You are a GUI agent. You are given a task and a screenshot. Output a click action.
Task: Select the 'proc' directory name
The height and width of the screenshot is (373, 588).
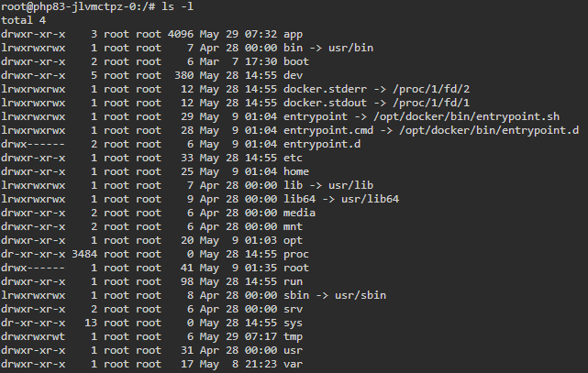[296, 254]
